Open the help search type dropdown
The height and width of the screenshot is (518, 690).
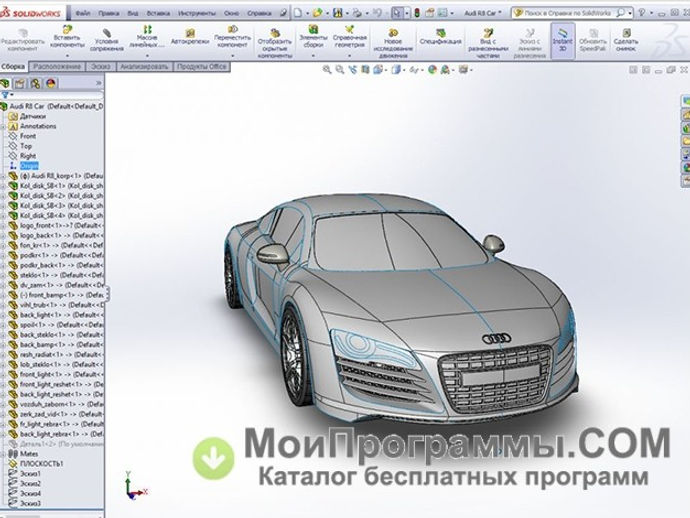point(630,13)
